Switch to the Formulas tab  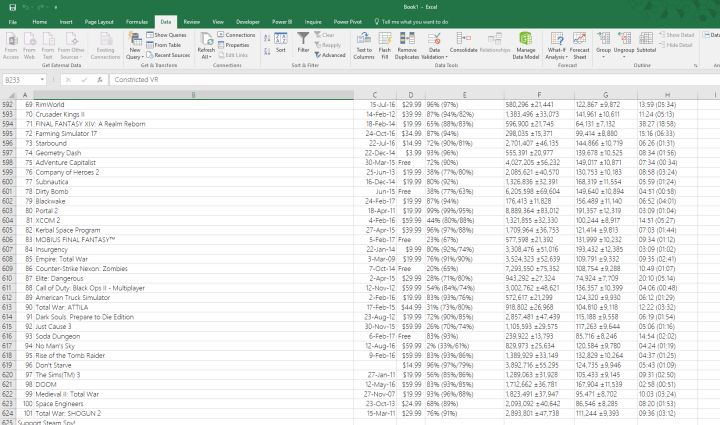137,22
